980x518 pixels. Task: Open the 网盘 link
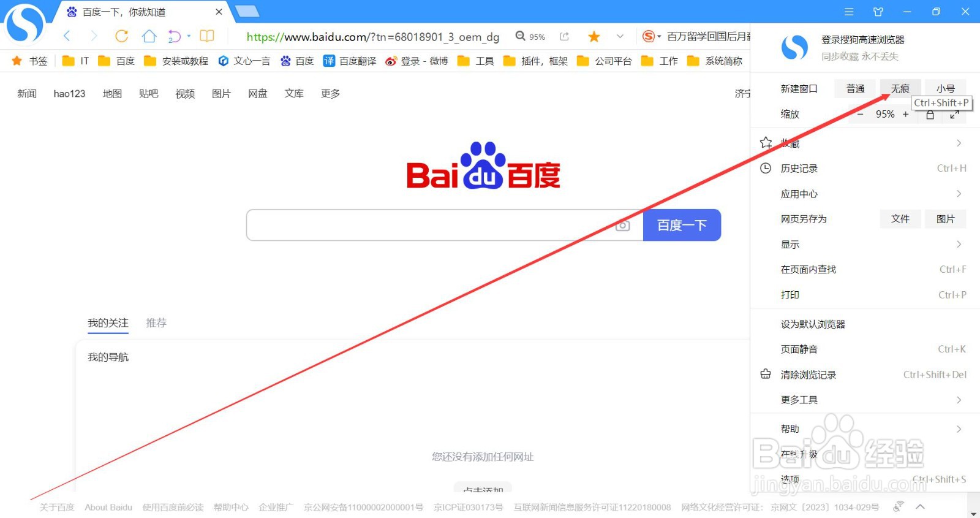(257, 93)
